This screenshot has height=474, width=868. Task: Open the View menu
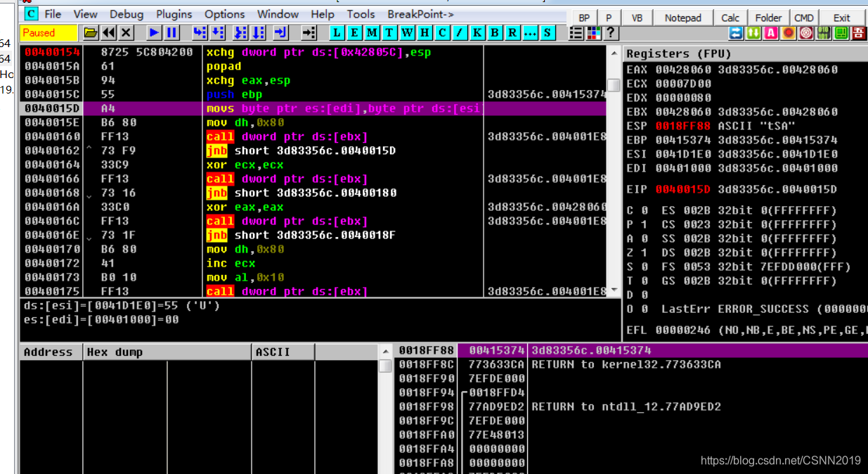[85, 14]
